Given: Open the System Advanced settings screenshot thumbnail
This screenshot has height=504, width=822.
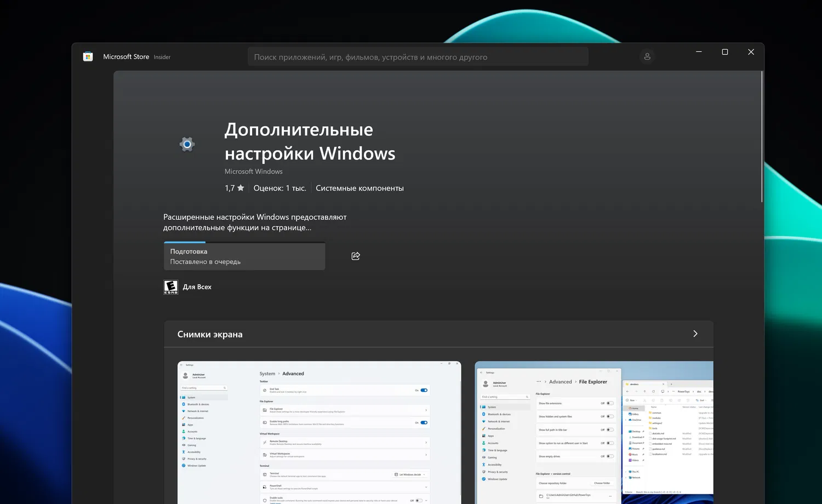Looking at the screenshot, I should 319,432.
